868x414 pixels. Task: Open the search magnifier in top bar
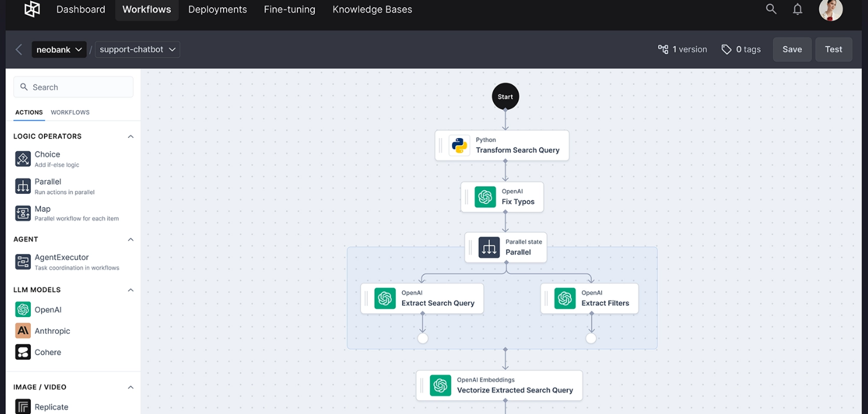771,9
